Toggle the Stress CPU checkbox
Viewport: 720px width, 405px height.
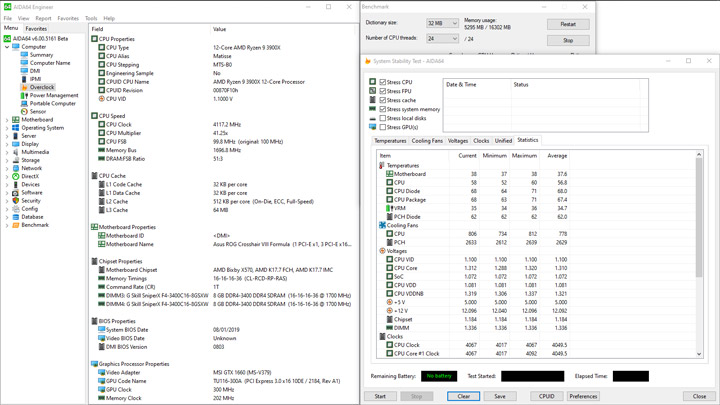382,82
